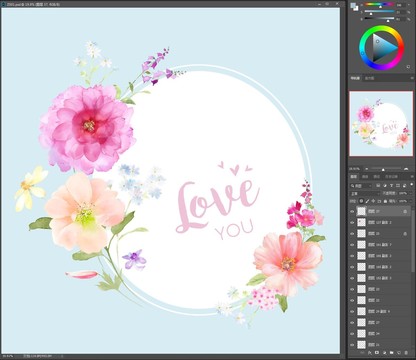416x360 pixels.
Task: Click the Navigator preview thumbnail
Action: [x=381, y=123]
